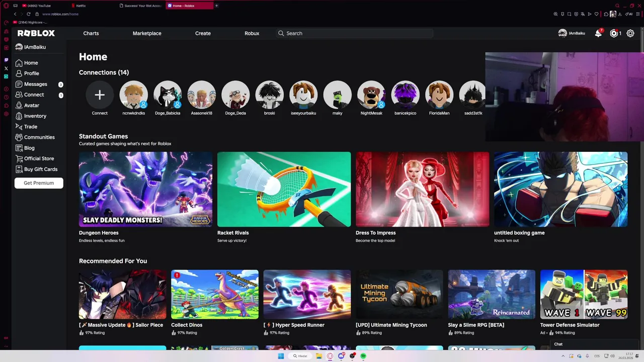
Task: Open File Explorer in taskbar
Action: tap(319, 356)
